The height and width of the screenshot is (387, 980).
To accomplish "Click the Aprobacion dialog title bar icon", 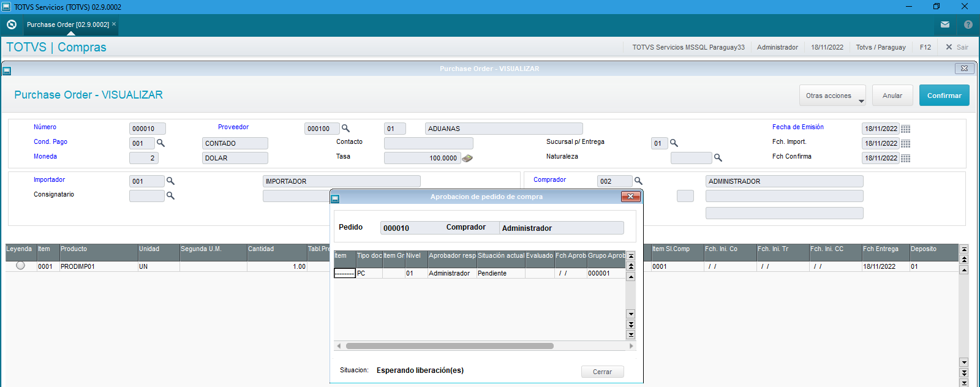I will pyautogui.click(x=335, y=198).
